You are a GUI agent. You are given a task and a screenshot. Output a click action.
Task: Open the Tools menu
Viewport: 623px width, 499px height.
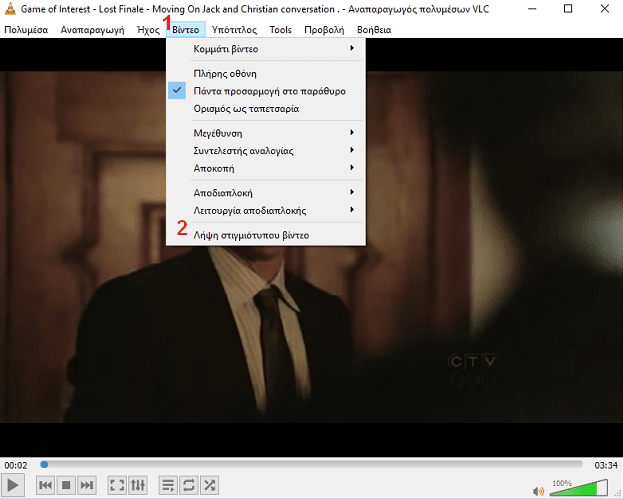pyautogui.click(x=281, y=30)
